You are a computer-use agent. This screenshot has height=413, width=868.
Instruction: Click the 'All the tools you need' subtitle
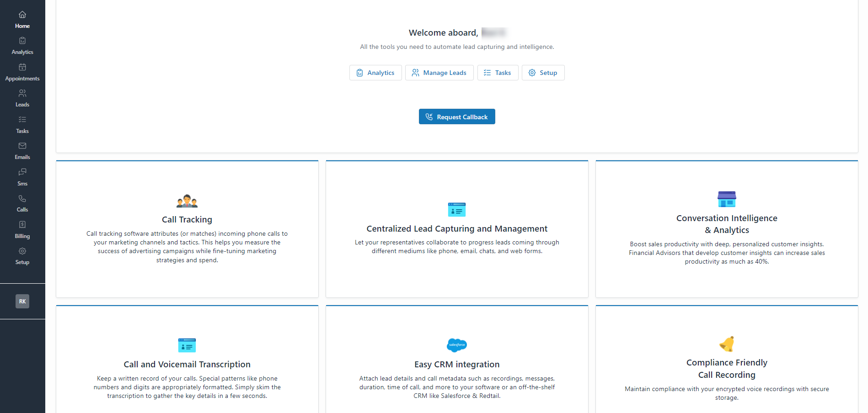[x=457, y=47]
